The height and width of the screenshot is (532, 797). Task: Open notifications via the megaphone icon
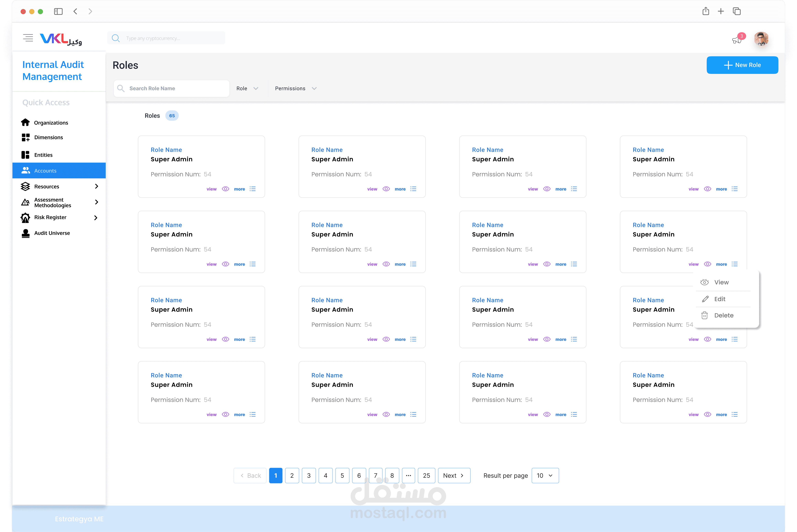pyautogui.click(x=736, y=40)
